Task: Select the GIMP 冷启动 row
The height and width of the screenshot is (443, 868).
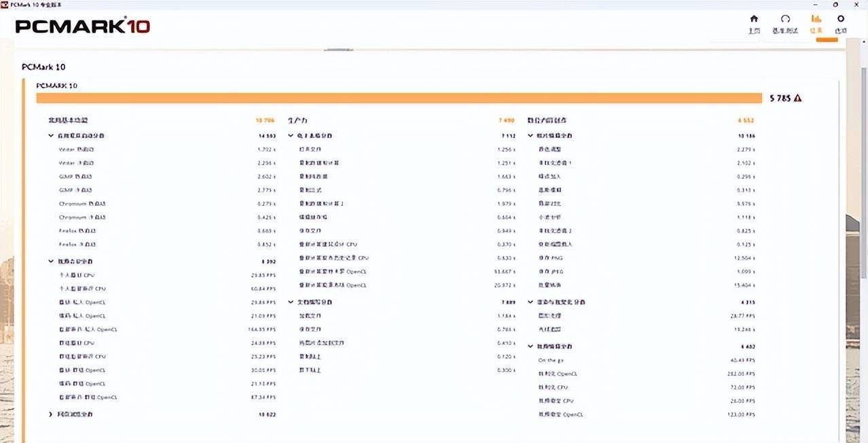Action: click(168, 190)
